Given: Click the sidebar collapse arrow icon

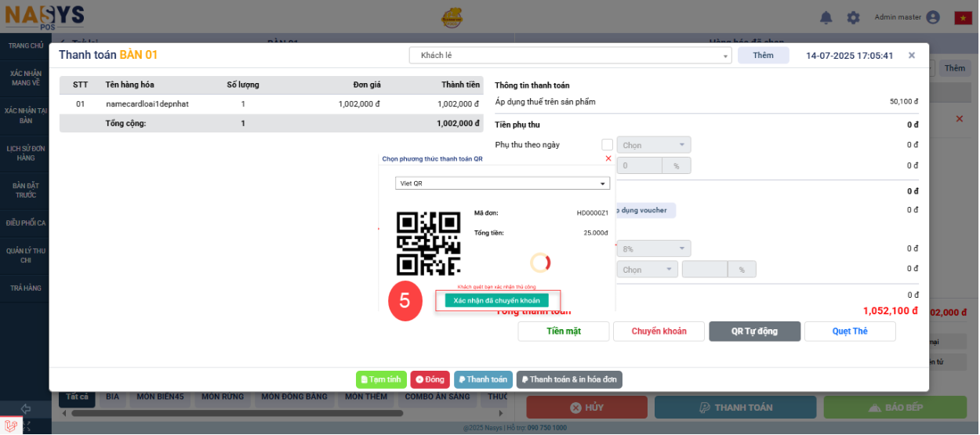Looking at the screenshot, I should coord(25,408).
